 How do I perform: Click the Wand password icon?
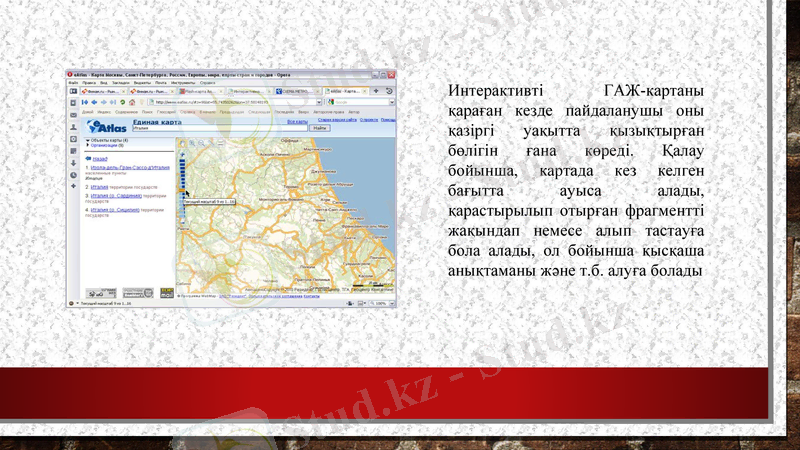tap(142, 102)
